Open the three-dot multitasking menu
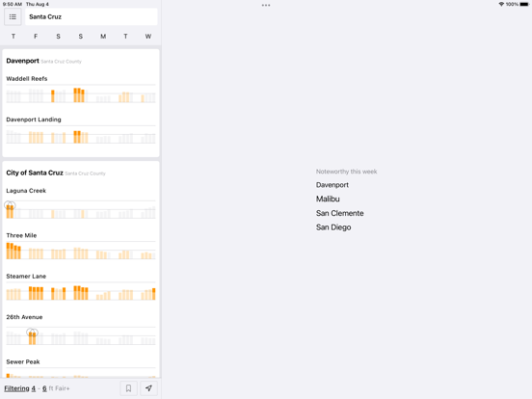Viewport: 532px width, 399px height. tap(266, 5)
